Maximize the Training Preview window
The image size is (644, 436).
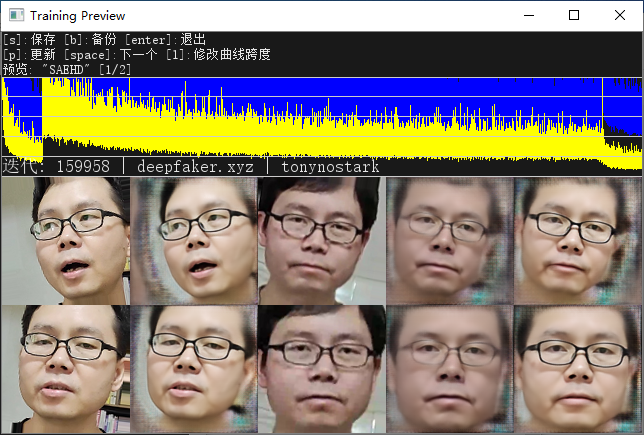point(574,16)
